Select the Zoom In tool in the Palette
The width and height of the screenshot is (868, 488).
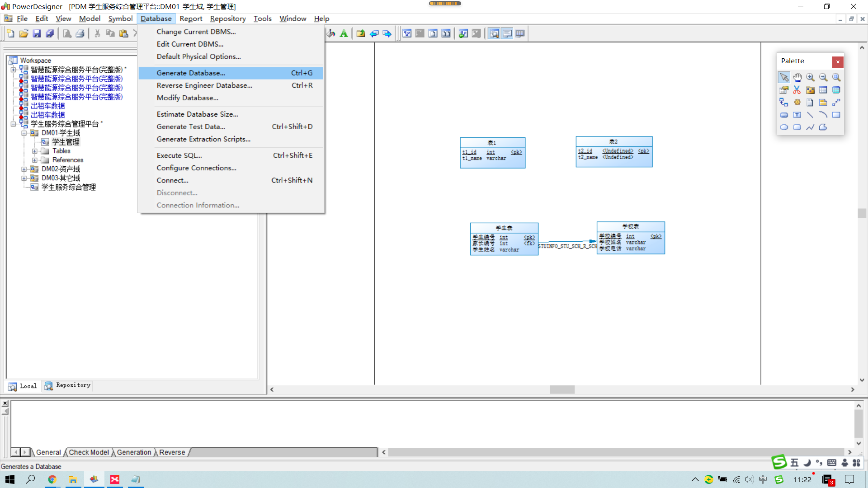[x=810, y=77]
